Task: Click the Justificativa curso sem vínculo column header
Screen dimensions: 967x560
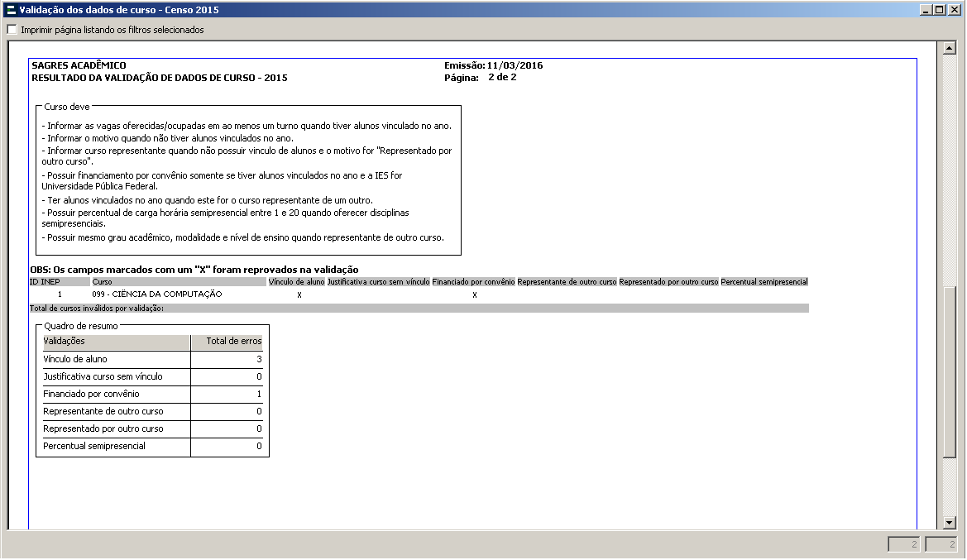Action: 378,282
